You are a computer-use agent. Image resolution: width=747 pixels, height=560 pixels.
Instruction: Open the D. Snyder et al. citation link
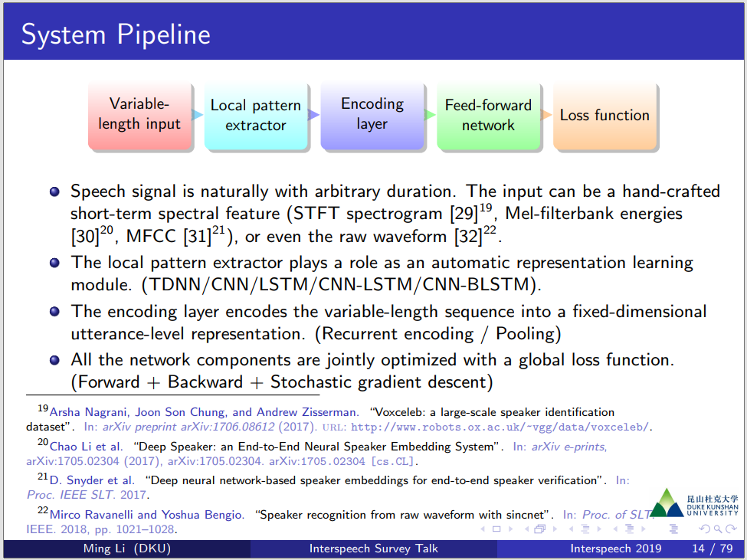coord(92,480)
